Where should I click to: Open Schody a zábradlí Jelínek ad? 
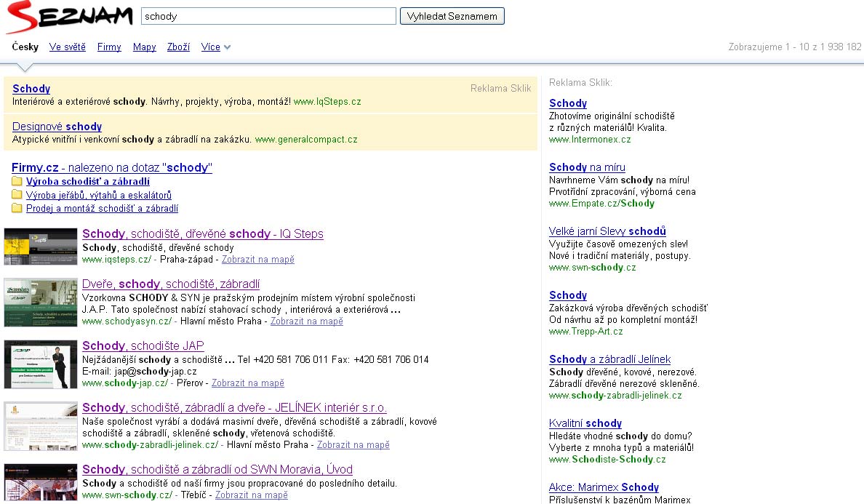610,359
